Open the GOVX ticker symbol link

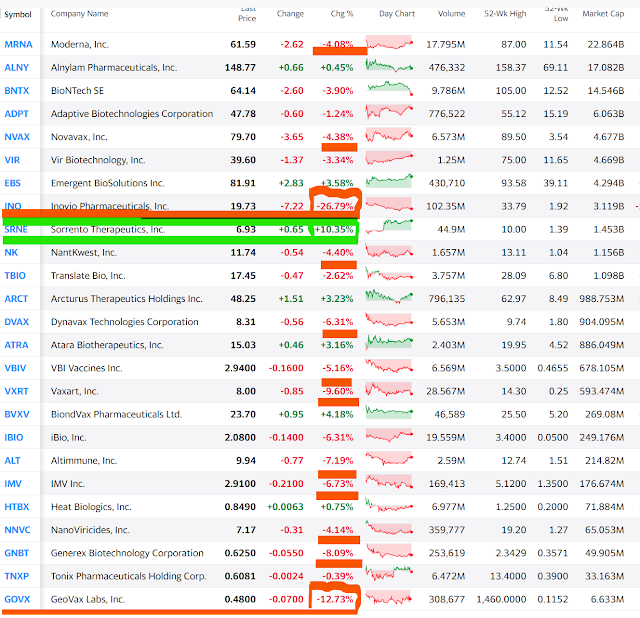(x=17, y=599)
